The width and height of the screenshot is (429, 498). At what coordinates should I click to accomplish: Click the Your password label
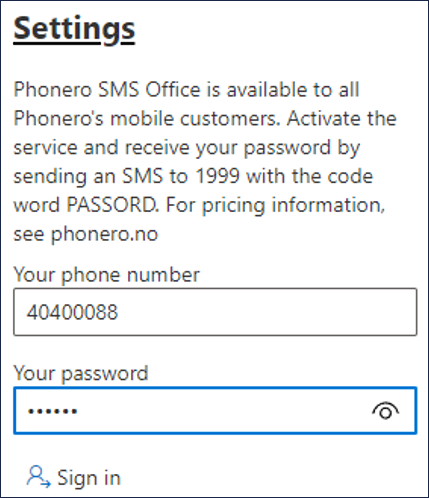click(x=81, y=373)
